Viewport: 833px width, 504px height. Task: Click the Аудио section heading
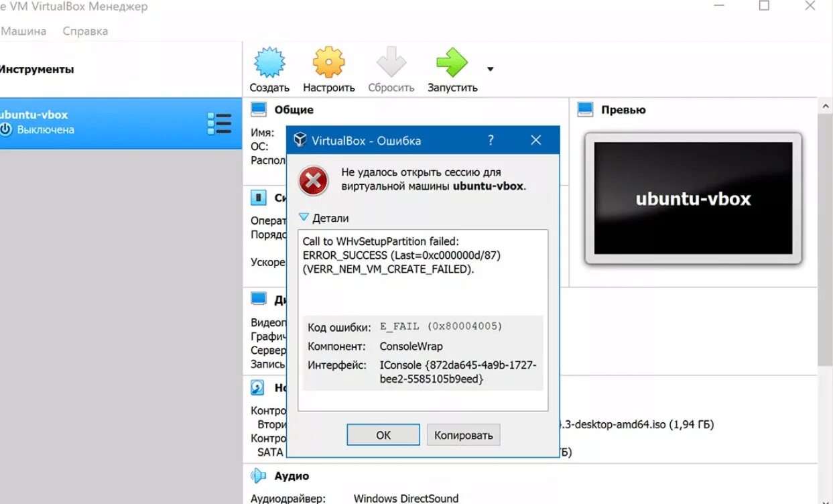pyautogui.click(x=292, y=476)
